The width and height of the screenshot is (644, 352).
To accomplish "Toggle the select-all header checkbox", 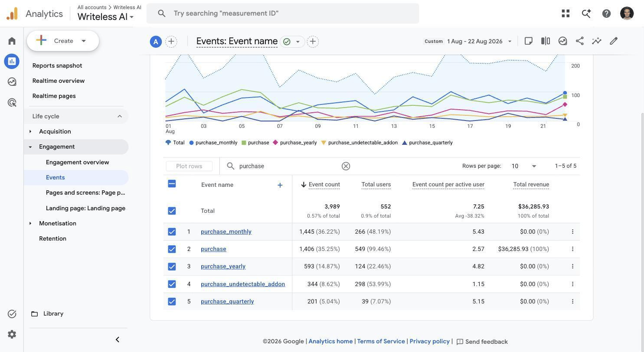I will [x=172, y=184].
